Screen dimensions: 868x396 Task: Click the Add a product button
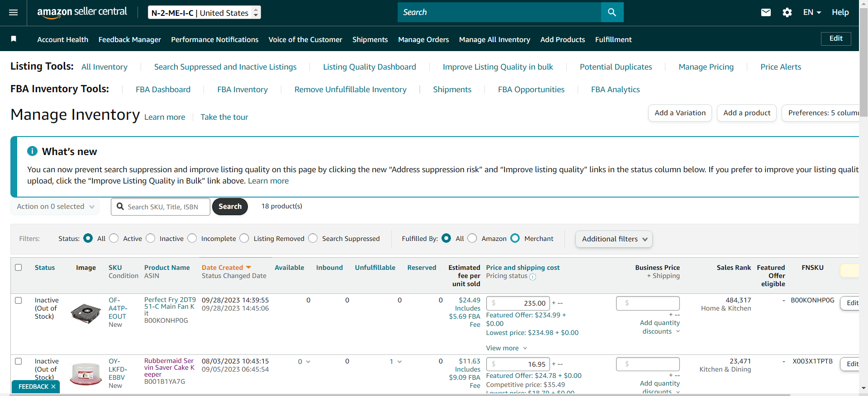click(747, 113)
